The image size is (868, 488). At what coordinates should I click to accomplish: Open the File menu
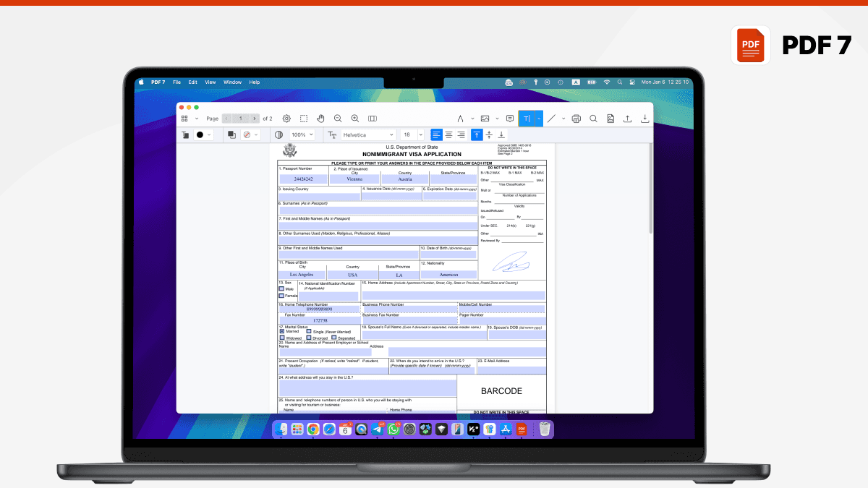(x=176, y=82)
